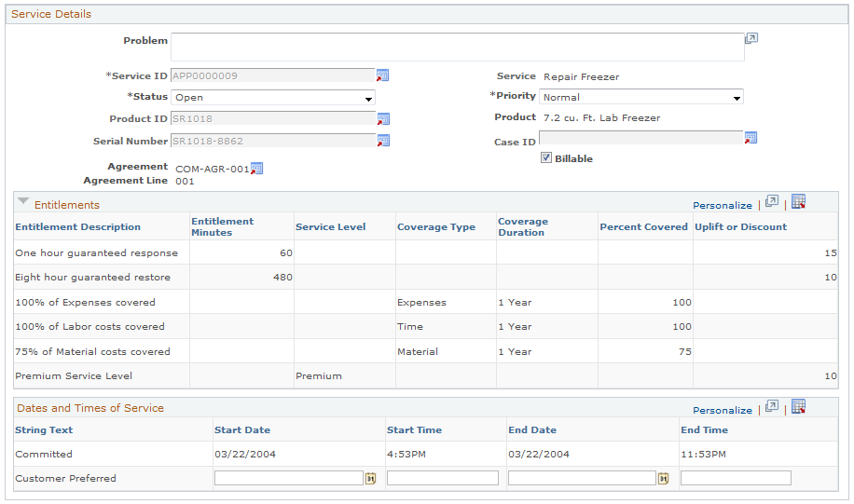Click the 7.2 cu. Ft. Lab Freezer text
Viewport: 854px width, 504px height.
click(602, 117)
